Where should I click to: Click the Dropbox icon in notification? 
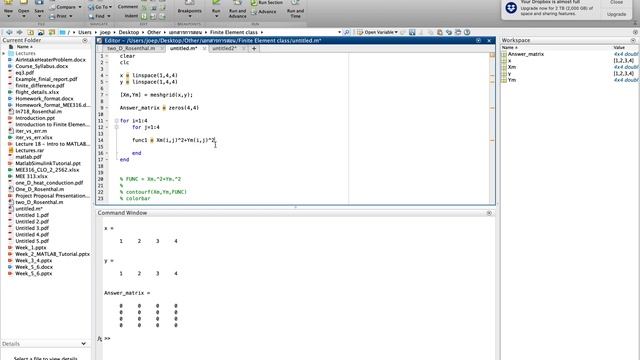pos(511,8)
